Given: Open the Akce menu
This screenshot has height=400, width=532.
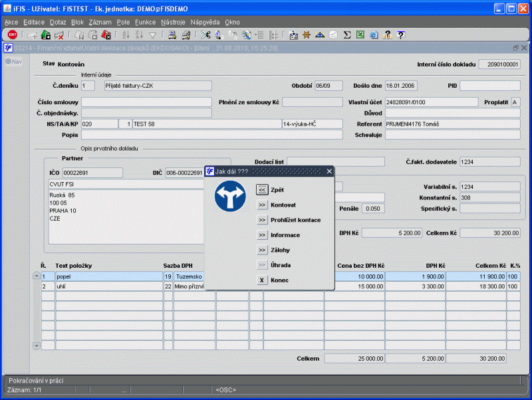Looking at the screenshot, I should (11, 22).
